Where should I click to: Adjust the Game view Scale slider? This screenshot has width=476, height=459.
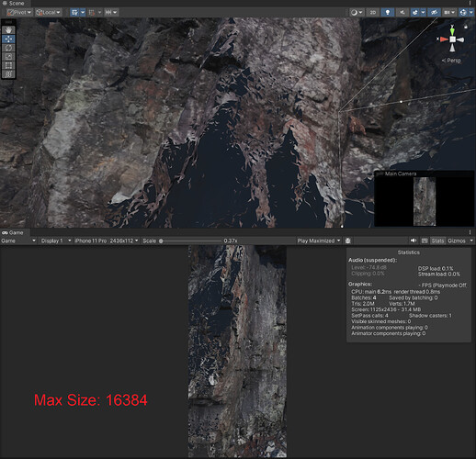click(190, 241)
